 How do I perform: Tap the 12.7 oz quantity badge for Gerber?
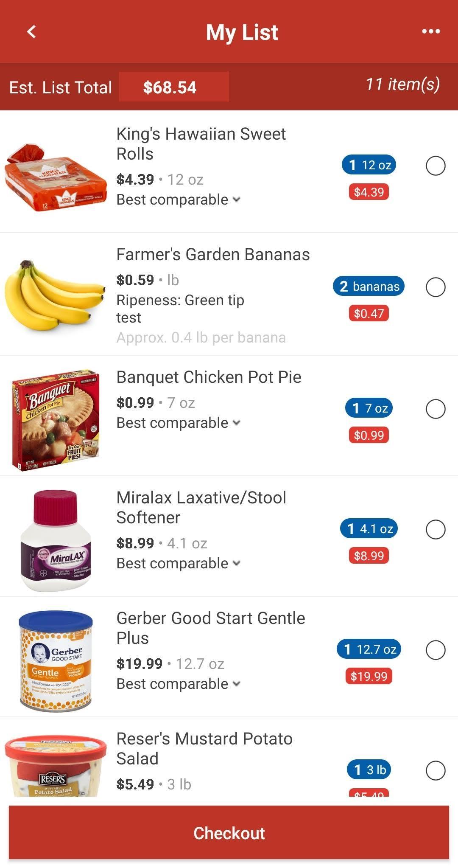[369, 649]
